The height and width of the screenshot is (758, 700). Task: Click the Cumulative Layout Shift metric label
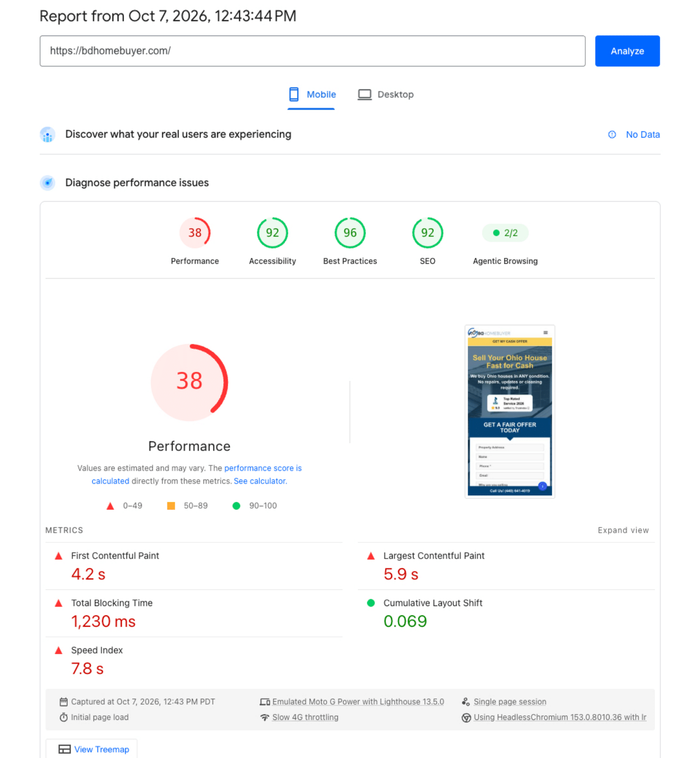click(x=433, y=603)
